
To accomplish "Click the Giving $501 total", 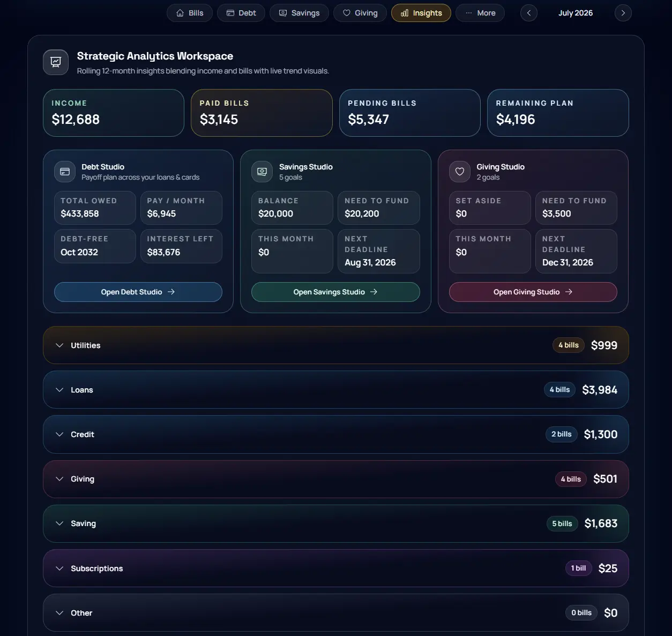I will click(x=606, y=479).
